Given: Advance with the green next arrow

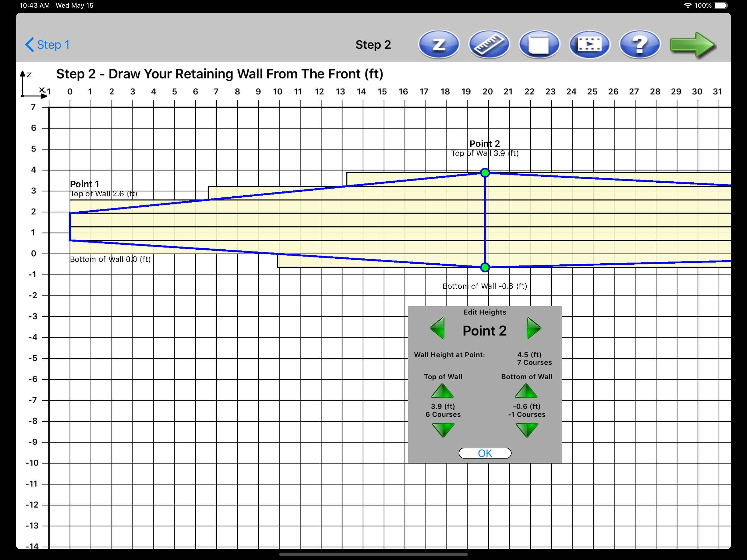Looking at the screenshot, I should click(692, 45).
